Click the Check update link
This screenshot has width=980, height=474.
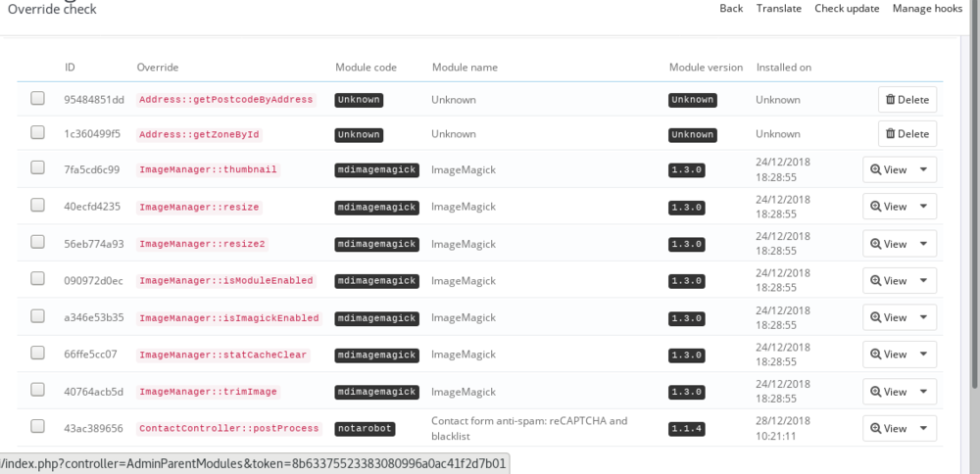tap(847, 9)
